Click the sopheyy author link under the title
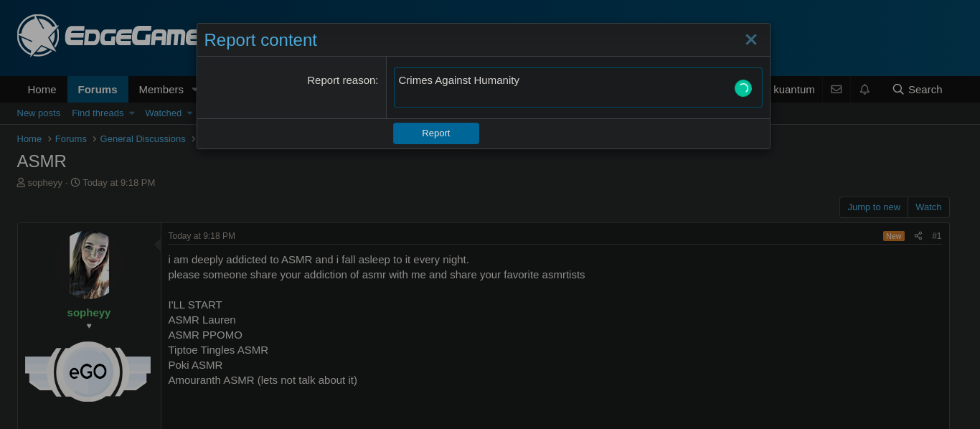The height and width of the screenshot is (429, 980). (45, 183)
